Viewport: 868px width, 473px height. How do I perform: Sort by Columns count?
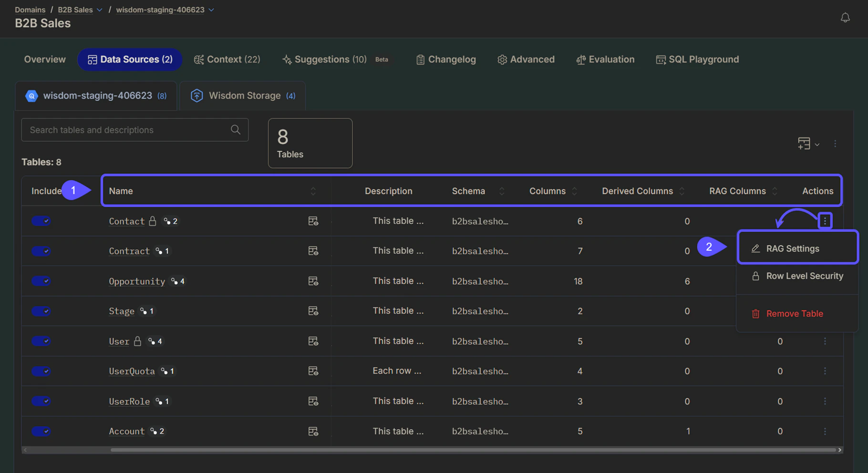click(575, 191)
